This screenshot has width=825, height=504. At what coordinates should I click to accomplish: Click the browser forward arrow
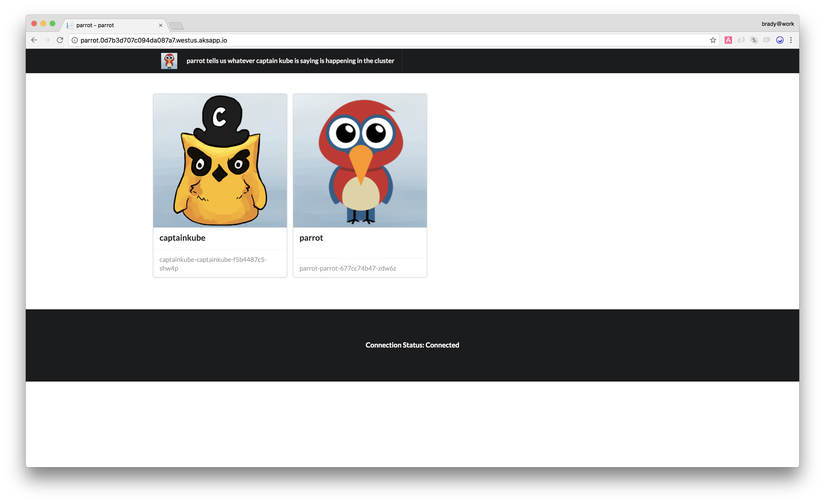pos(47,40)
